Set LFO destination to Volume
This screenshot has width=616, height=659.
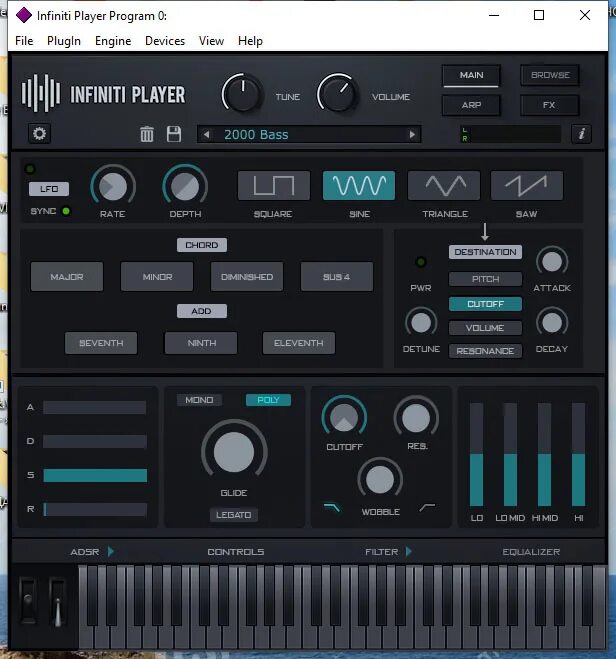[x=485, y=328]
